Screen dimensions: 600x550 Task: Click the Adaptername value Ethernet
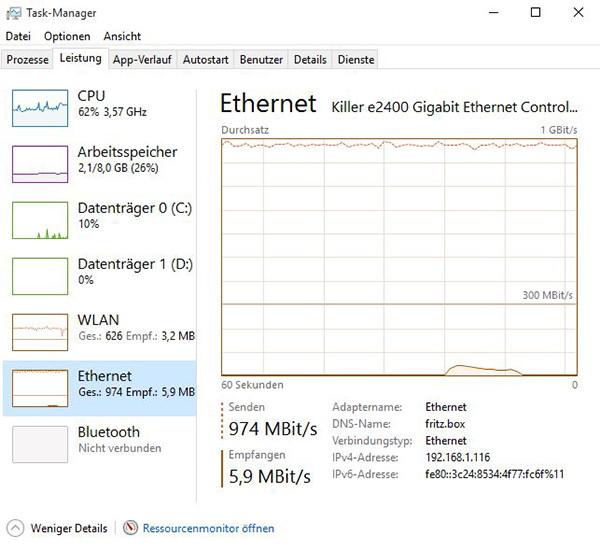pyautogui.click(x=446, y=407)
